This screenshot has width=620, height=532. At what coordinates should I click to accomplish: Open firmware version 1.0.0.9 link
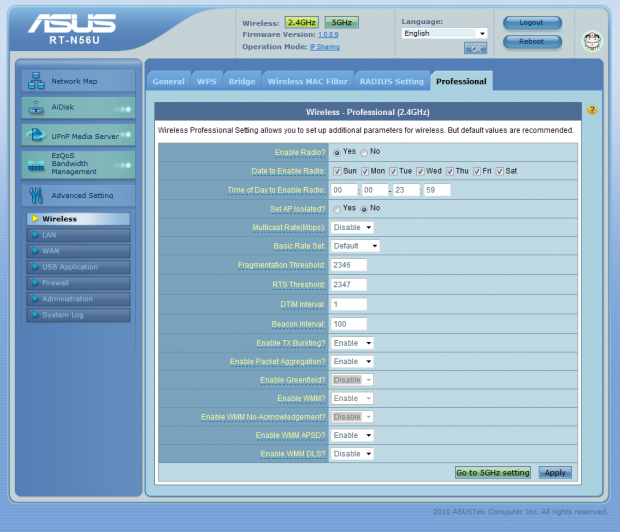point(328,35)
